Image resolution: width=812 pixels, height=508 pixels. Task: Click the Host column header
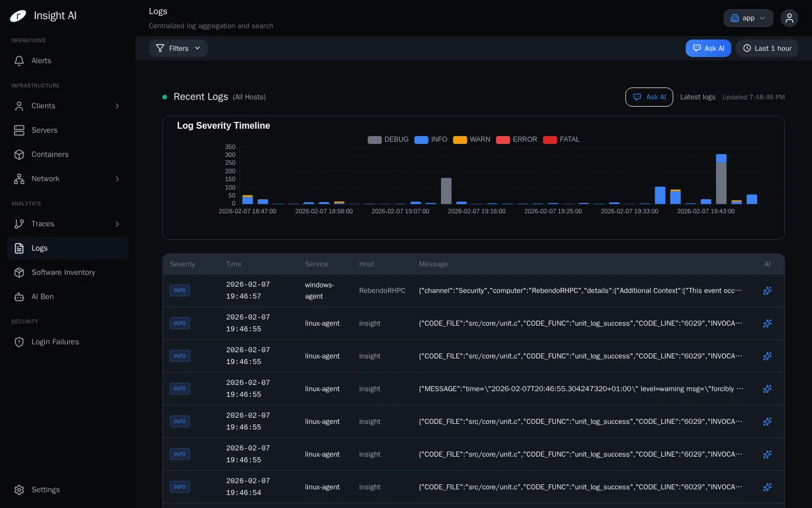(x=367, y=264)
